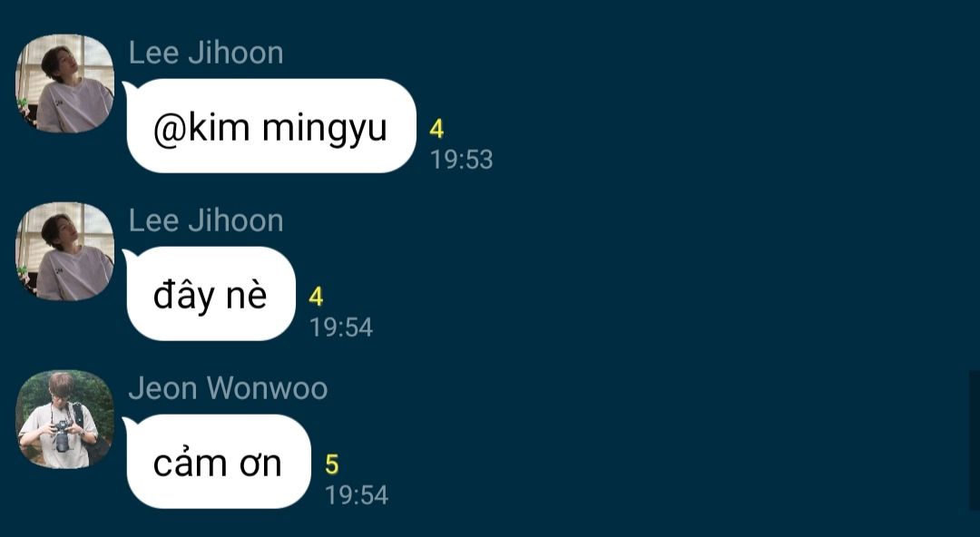Screen dimensions: 980x537
Task: Open Lee Jihoon's avatar beside 'đây nè'
Action: point(64,250)
